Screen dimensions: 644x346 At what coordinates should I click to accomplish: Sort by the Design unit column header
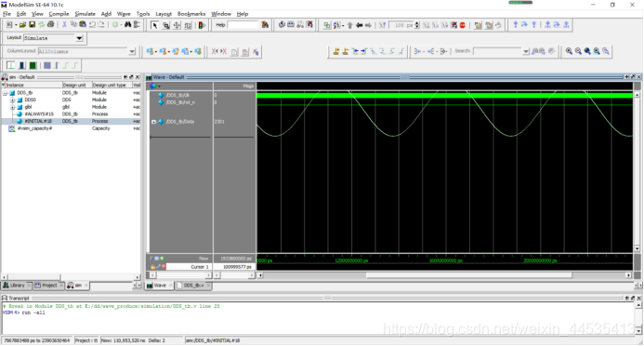pyautogui.click(x=76, y=85)
